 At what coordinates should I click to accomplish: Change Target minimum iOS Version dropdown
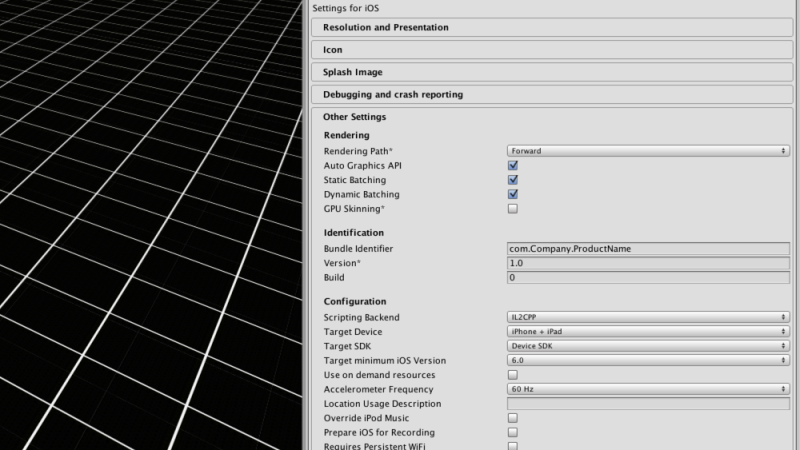648,360
